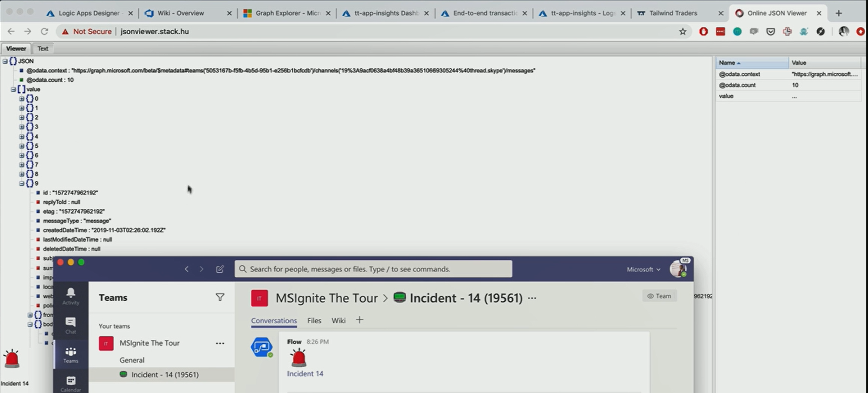868x393 pixels.
Task: Open Chat in Teams sidebar
Action: point(71,325)
